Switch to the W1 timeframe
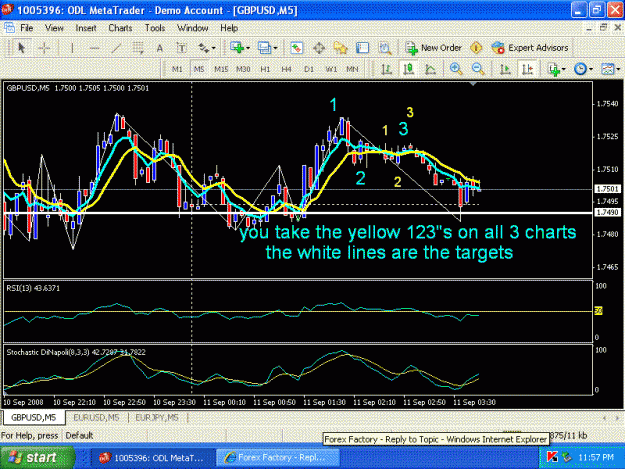625x469 pixels. click(331, 69)
